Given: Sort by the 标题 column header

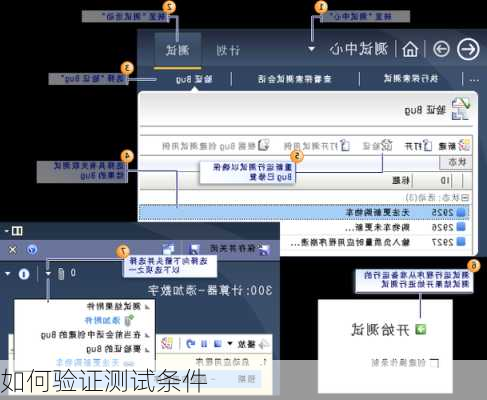Looking at the screenshot, I should pos(401,181).
